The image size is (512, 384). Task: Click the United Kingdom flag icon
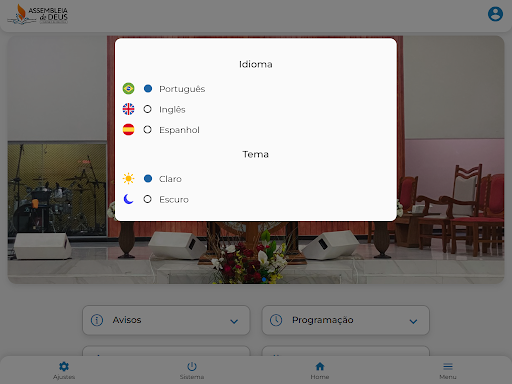coord(128,109)
